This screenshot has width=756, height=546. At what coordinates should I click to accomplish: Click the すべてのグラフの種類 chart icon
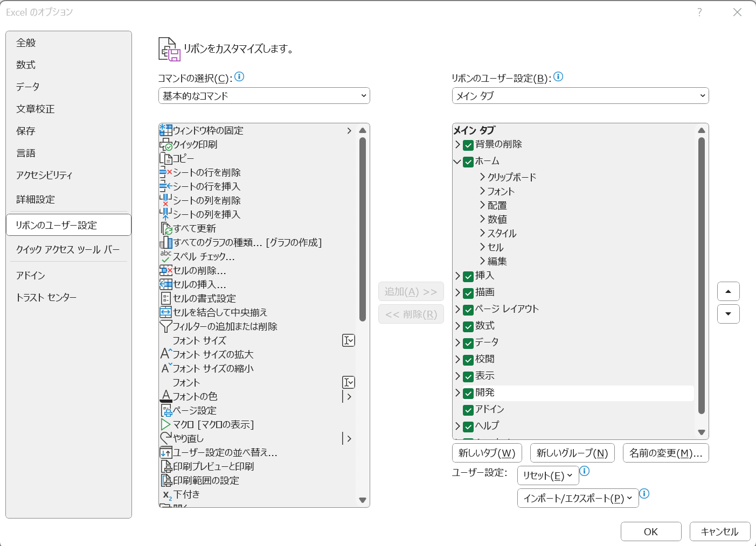166,242
